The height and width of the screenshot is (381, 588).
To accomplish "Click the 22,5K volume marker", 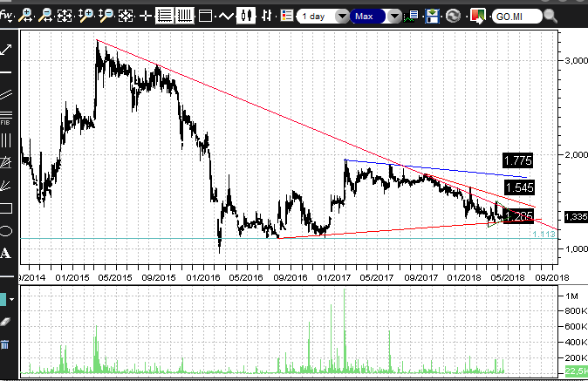I will point(577,371).
